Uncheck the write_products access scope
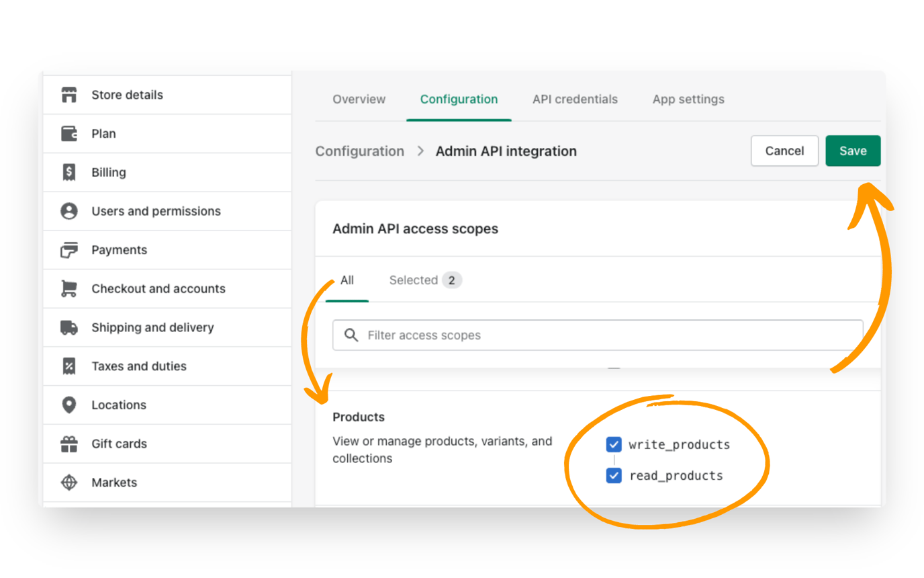This screenshot has height=578, width=924. click(614, 444)
